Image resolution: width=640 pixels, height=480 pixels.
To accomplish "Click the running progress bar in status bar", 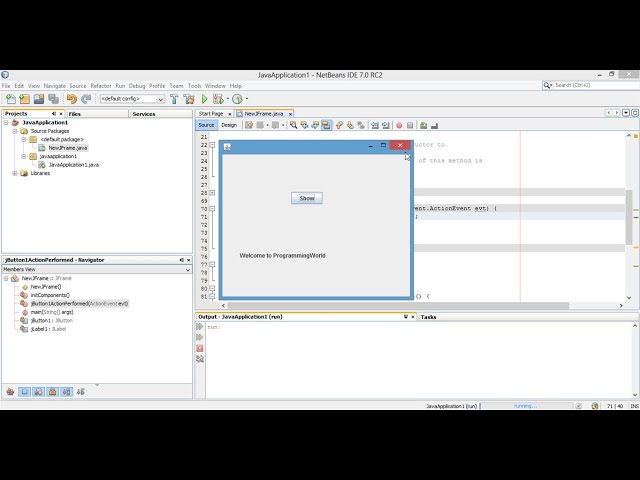I will coord(527,406).
